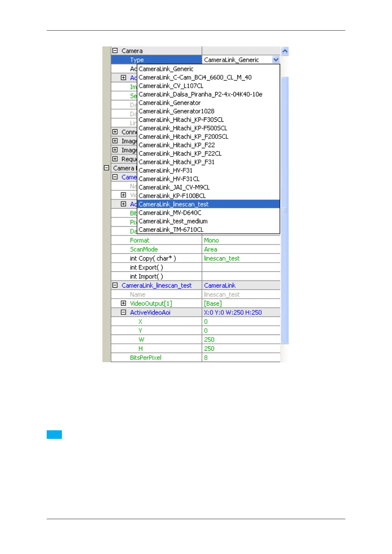This screenshot has height=554, width=392.
Task: Expand the VideoOutput[1] row
Action: point(123,303)
